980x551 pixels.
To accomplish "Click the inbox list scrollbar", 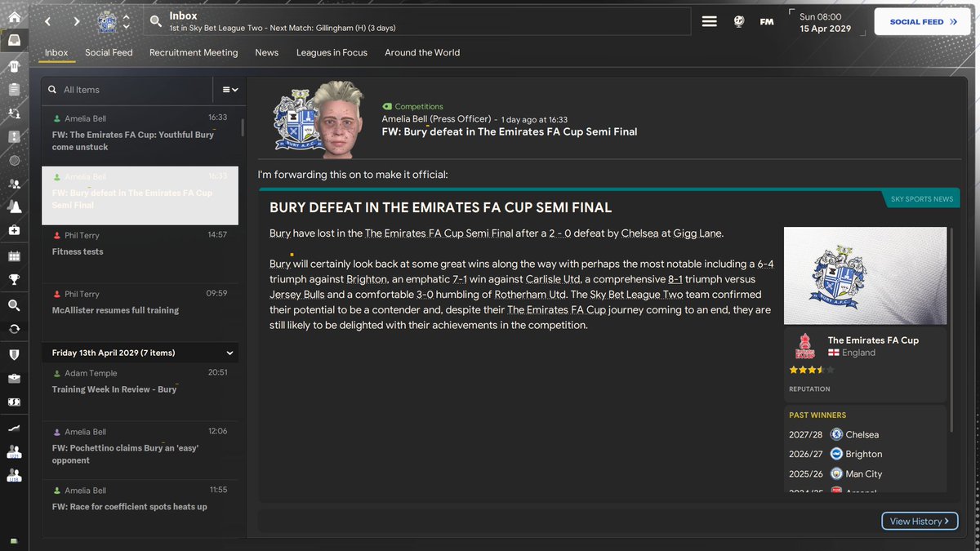I will [x=242, y=127].
